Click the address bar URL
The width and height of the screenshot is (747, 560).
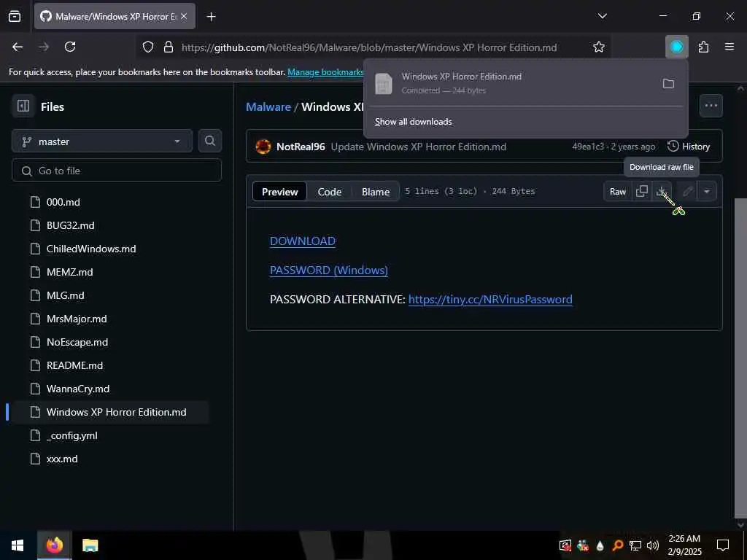coord(369,47)
